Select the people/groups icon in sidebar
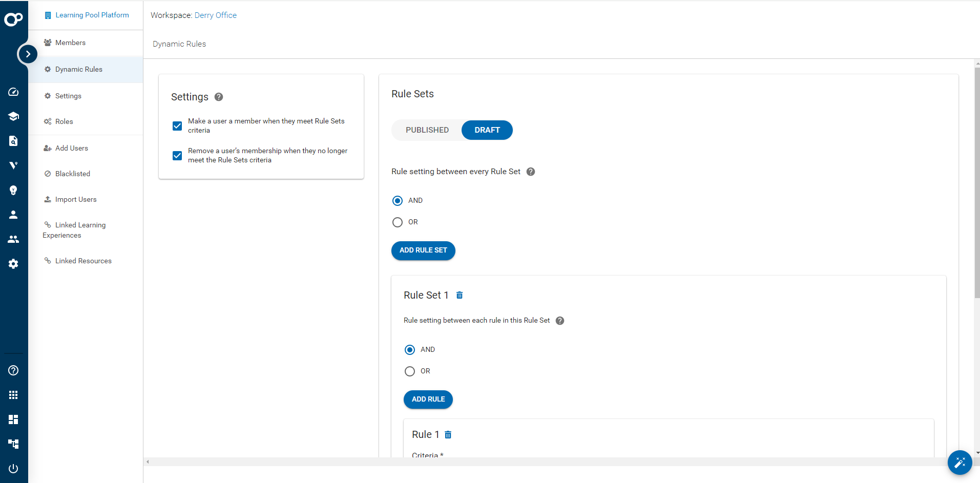The image size is (980, 483). pos(13,239)
